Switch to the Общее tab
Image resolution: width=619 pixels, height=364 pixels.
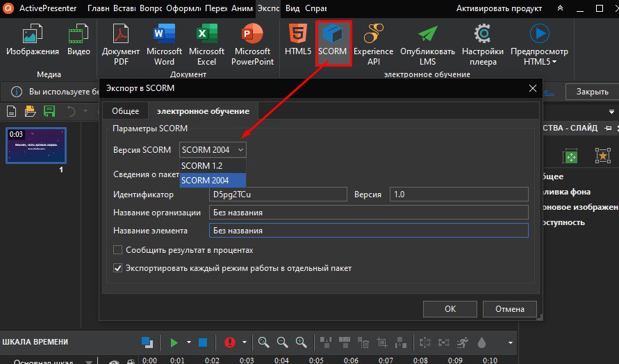(125, 111)
